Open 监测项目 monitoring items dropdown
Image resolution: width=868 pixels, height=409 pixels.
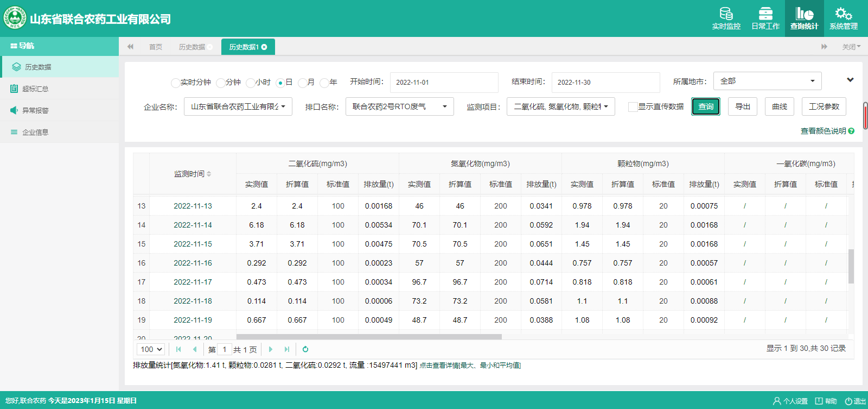[560, 106]
